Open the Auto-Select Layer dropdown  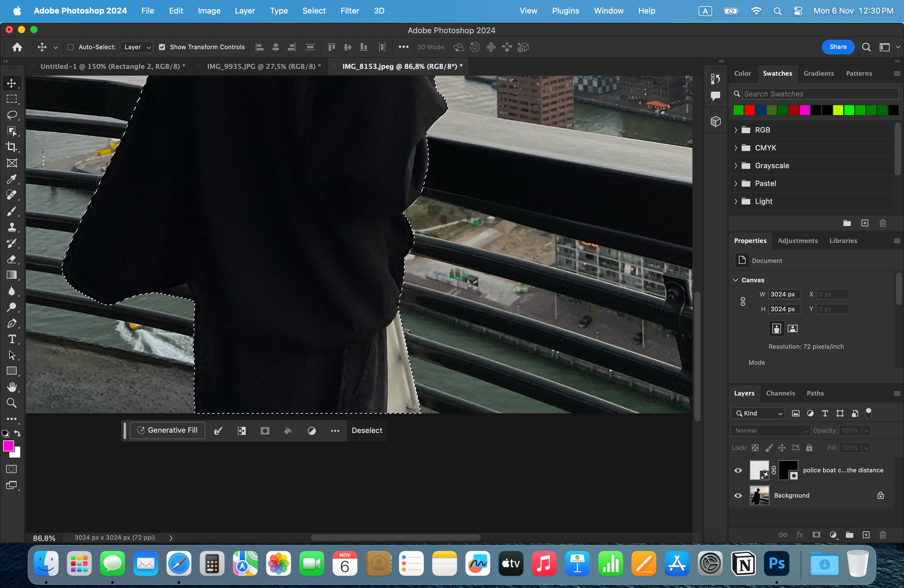pos(137,47)
